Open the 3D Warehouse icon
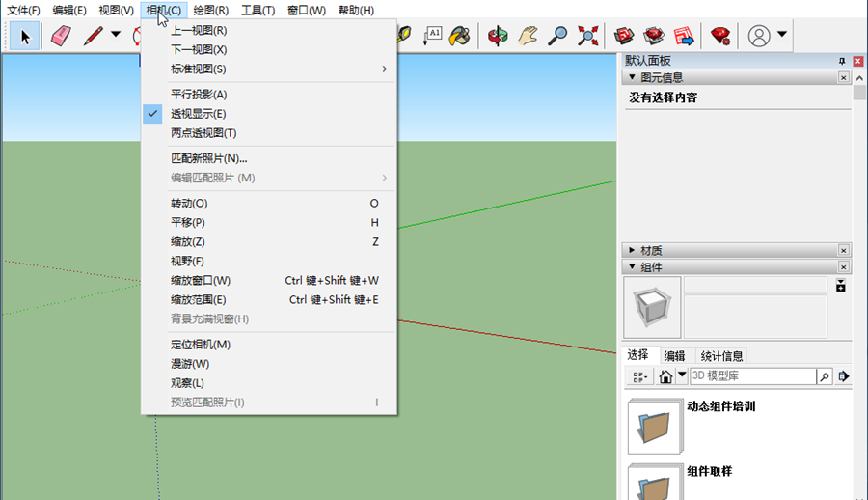Viewport: 868px width, 500px height. [624, 36]
